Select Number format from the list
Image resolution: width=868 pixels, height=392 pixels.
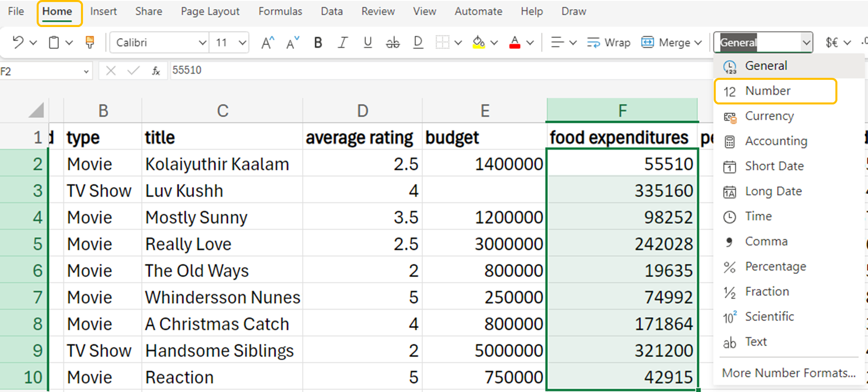(x=767, y=91)
